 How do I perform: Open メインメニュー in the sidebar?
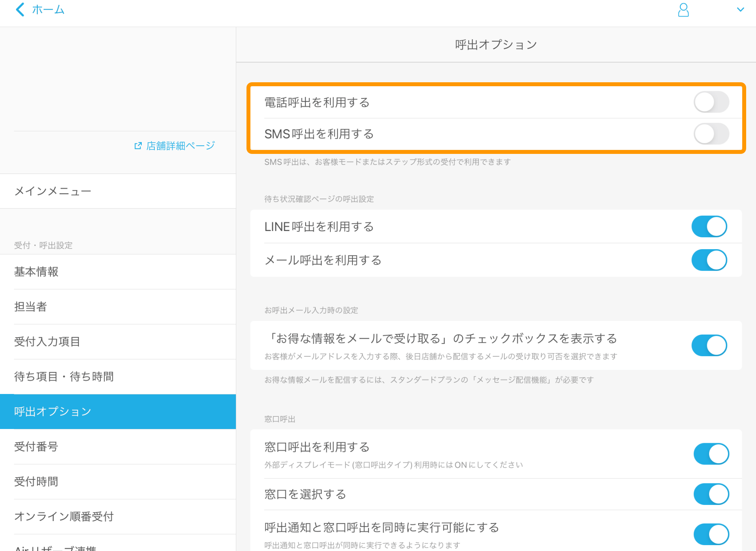[53, 191]
